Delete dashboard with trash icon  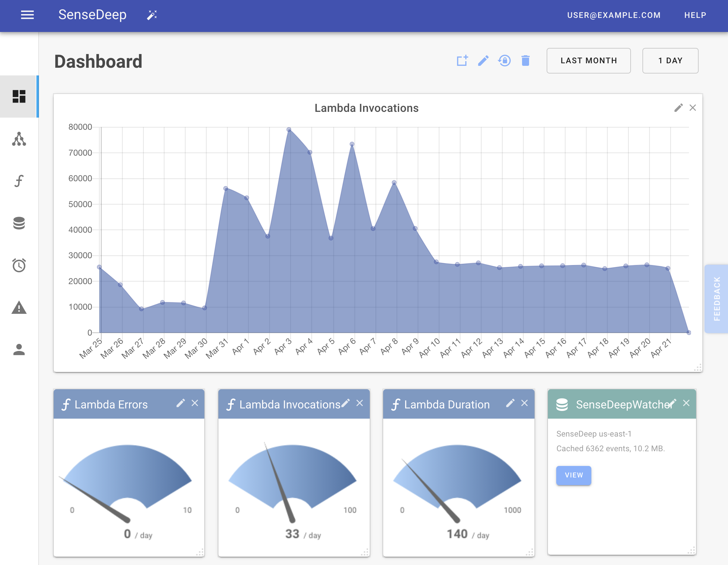click(525, 61)
